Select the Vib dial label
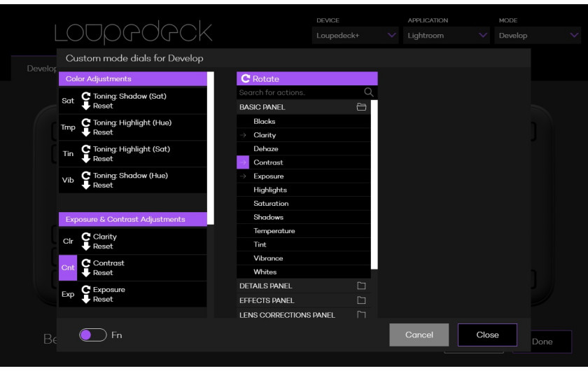 (x=68, y=180)
